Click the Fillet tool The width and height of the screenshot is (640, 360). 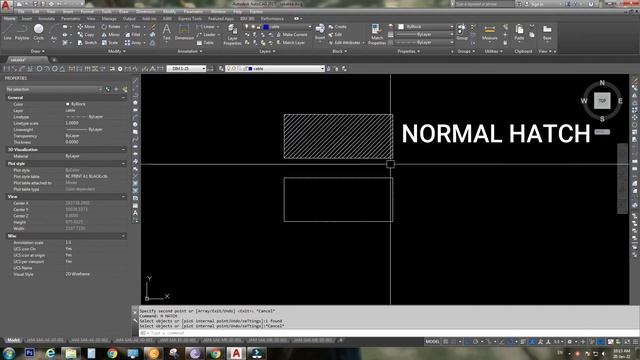coord(133,35)
